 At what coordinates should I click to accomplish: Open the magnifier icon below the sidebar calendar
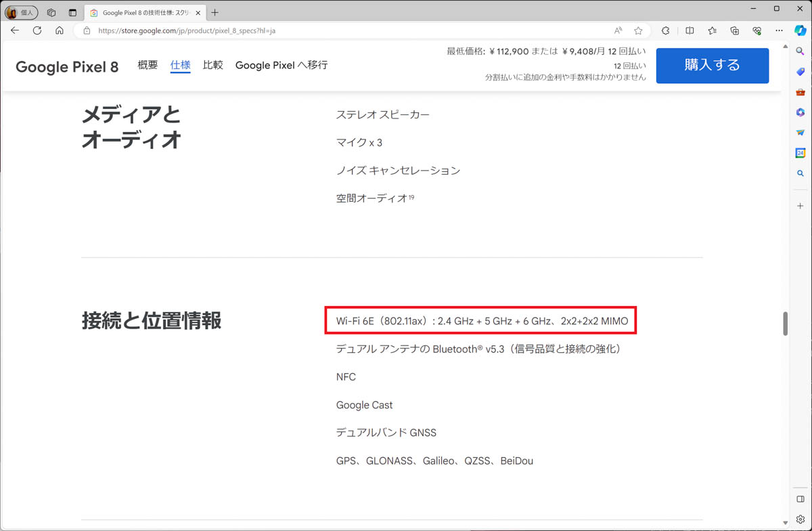(800, 173)
